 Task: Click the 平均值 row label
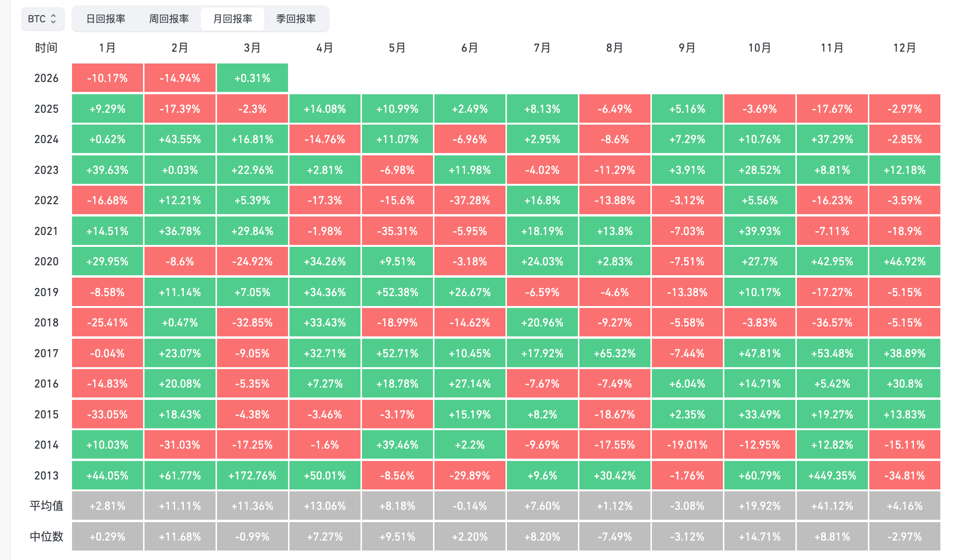pyautogui.click(x=46, y=506)
